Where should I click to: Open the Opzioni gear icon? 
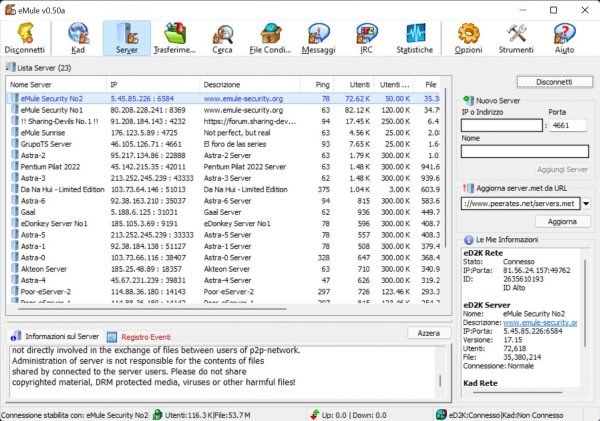coord(468,38)
